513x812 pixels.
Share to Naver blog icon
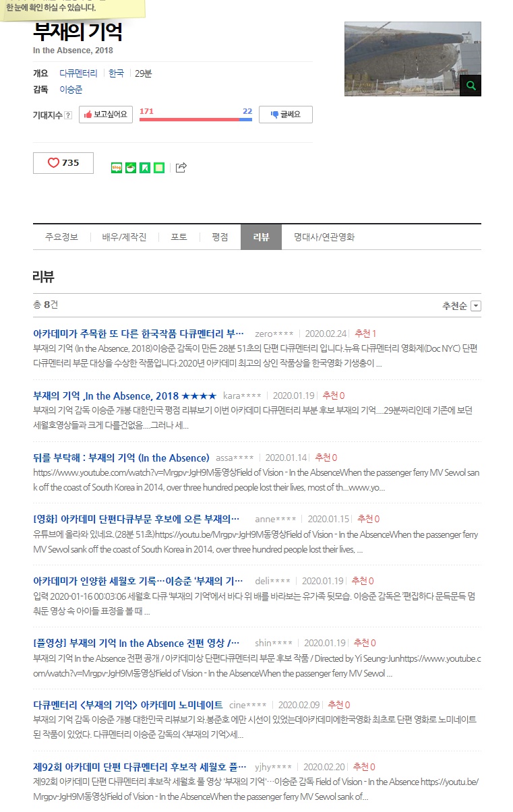click(x=116, y=167)
